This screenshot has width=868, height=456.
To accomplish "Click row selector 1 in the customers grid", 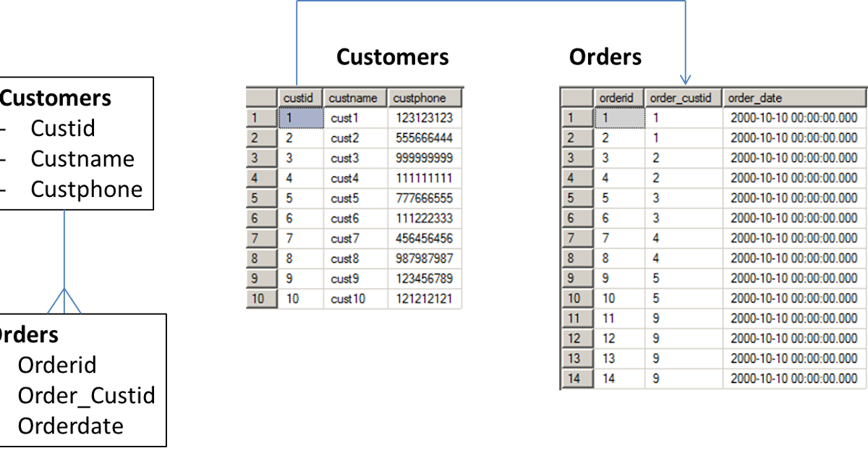I will click(x=260, y=117).
